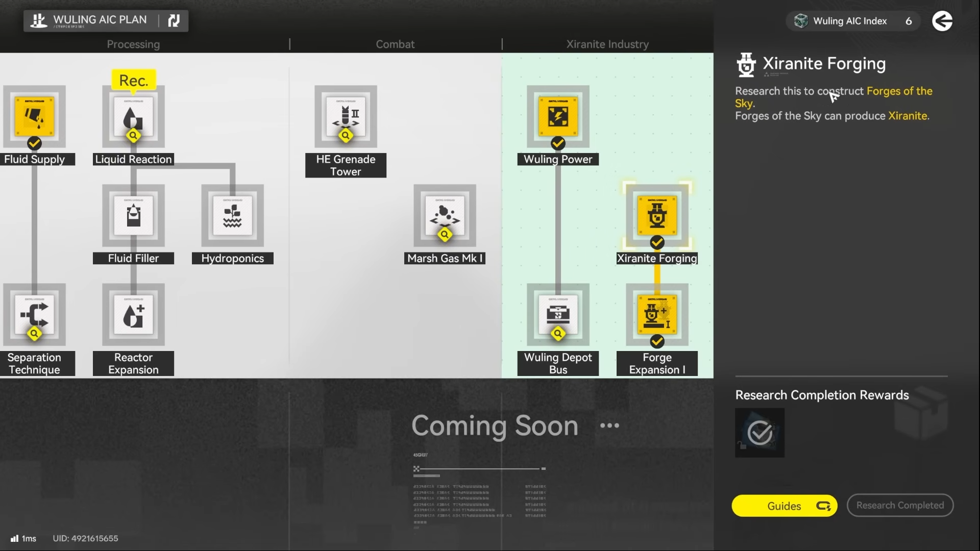Select the Wuling Depot Bus node

tap(558, 315)
